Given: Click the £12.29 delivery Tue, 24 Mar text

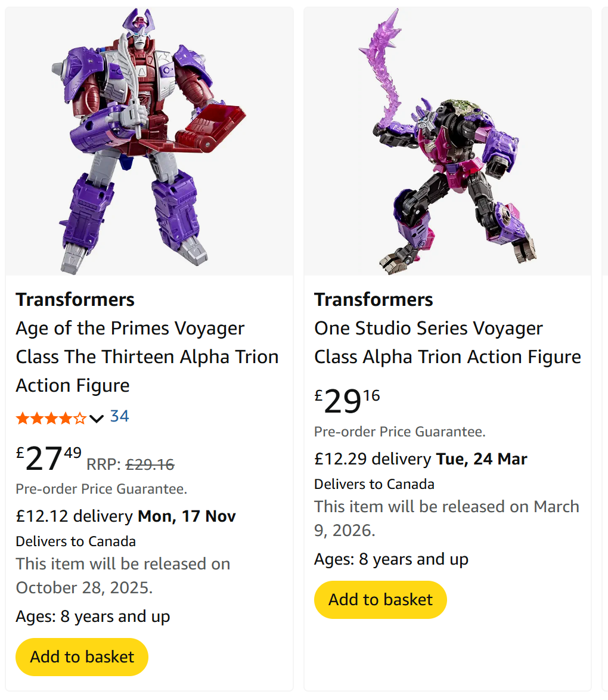Looking at the screenshot, I should [x=420, y=459].
